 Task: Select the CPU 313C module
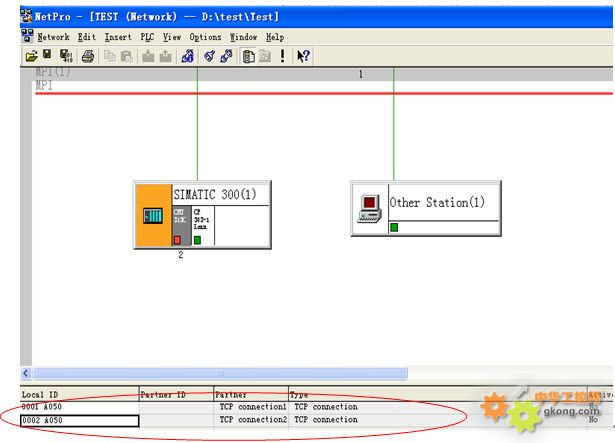tap(181, 226)
